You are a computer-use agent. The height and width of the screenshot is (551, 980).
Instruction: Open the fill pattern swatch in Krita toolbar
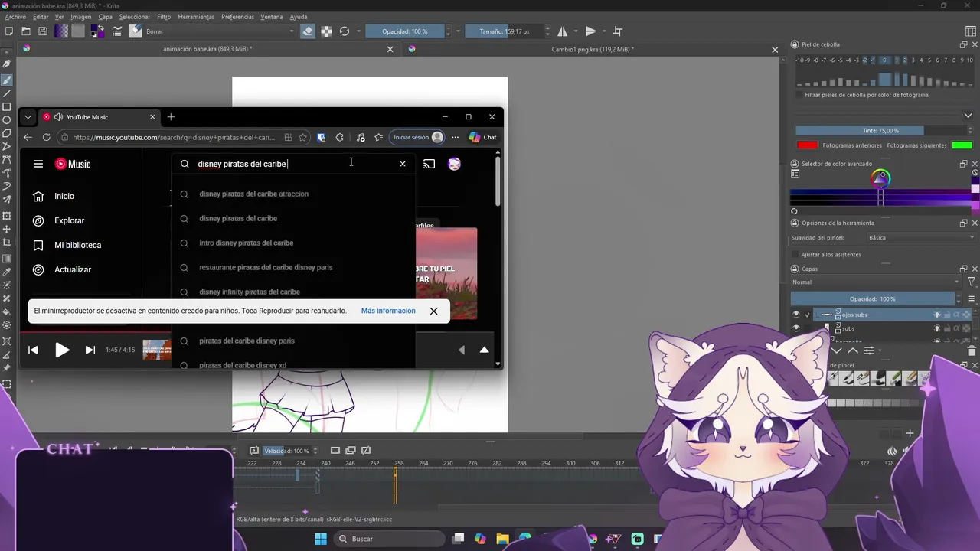(x=78, y=31)
